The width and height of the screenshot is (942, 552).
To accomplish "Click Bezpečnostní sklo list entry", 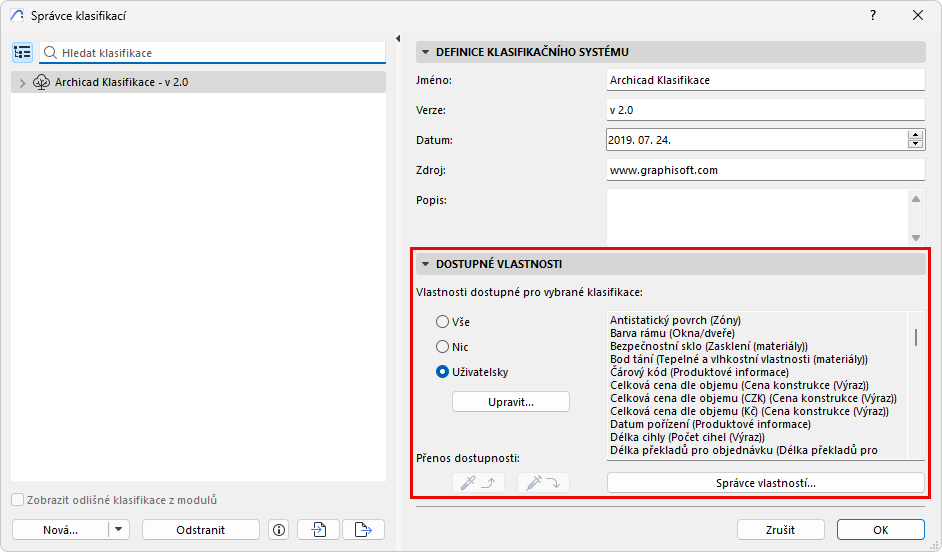I will coord(709,346).
